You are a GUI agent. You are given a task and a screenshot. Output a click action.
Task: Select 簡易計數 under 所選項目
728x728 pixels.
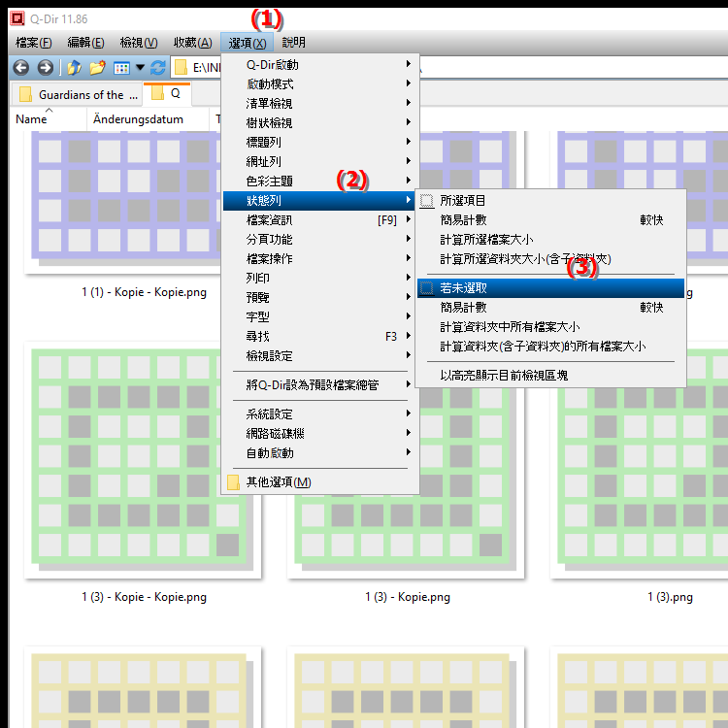[550, 220]
